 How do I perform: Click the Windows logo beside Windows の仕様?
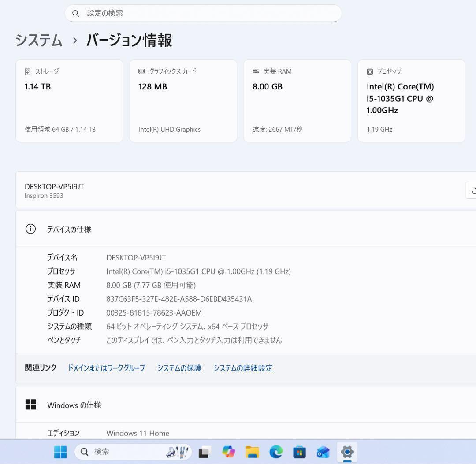[x=31, y=405]
